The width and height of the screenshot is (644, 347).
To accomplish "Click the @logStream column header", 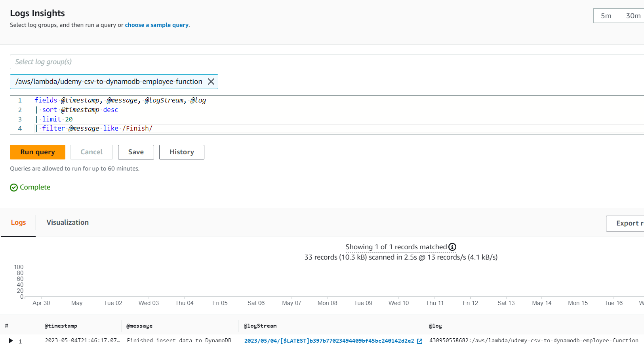I will click(x=260, y=326).
